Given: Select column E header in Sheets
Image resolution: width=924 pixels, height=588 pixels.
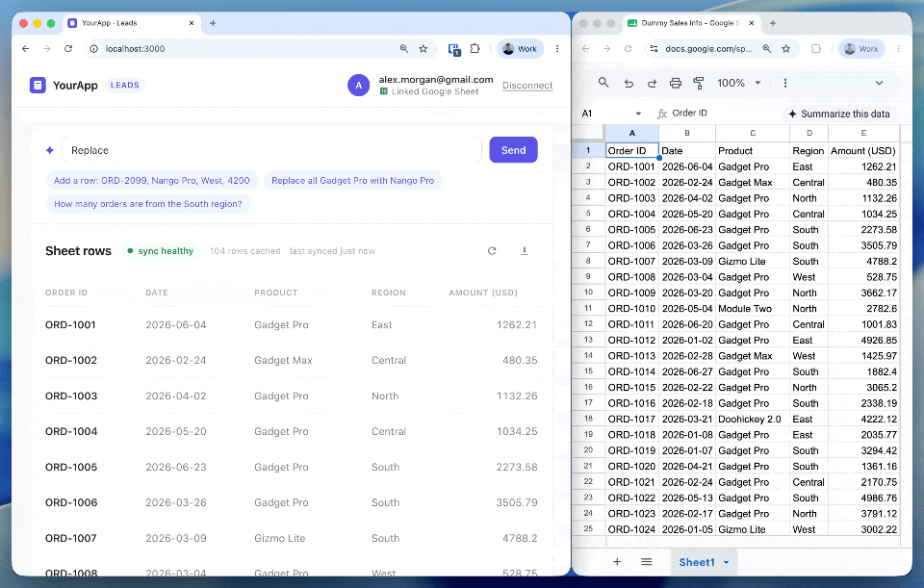Looking at the screenshot, I should [x=863, y=133].
